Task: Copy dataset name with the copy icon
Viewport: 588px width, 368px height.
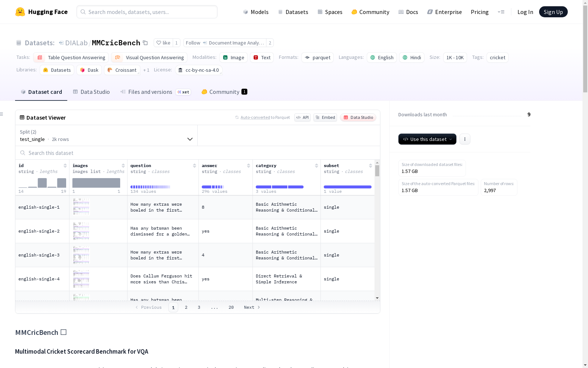Action: click(145, 43)
